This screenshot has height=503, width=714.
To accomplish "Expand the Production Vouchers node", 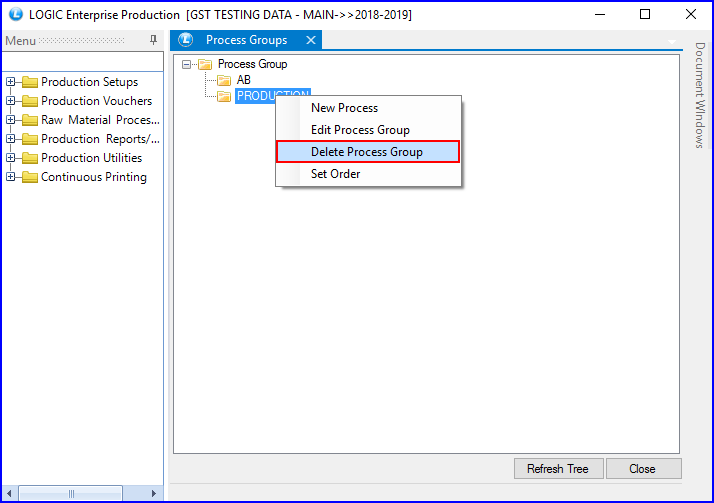I will (x=10, y=101).
